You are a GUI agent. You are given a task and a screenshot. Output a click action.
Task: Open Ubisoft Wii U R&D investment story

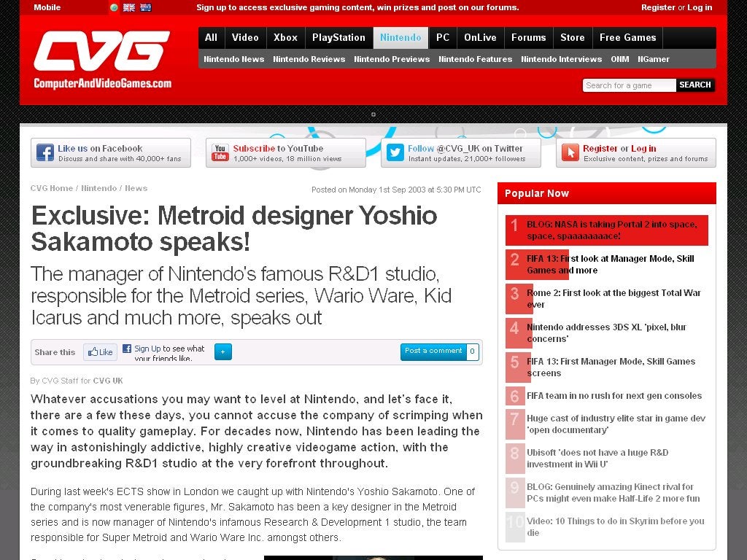597,458
